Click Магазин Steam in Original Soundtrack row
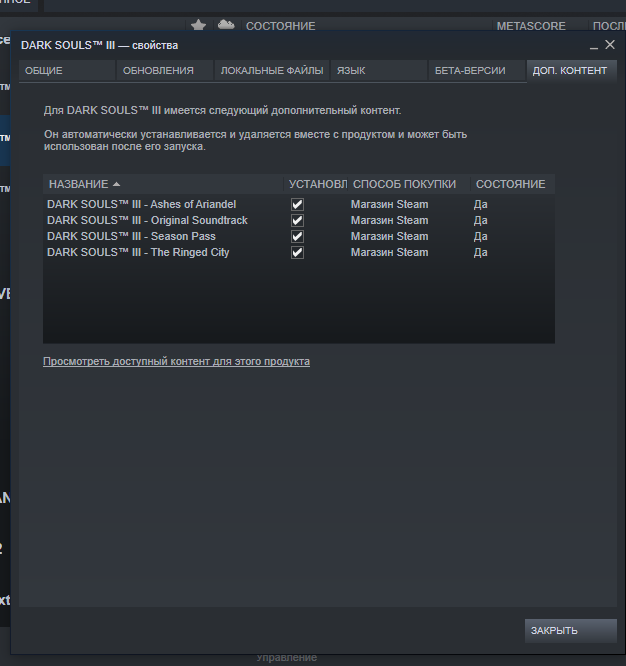The height and width of the screenshot is (666, 626). (389, 220)
